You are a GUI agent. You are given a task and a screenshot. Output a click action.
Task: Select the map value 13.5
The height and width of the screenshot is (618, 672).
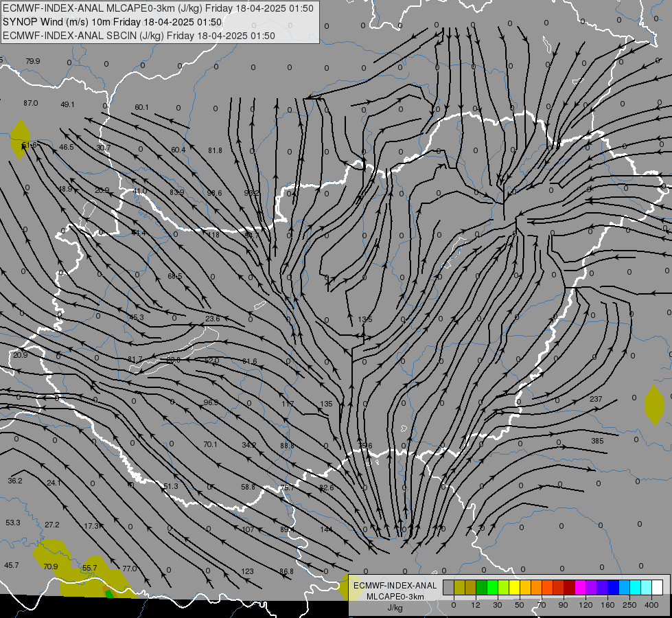pyautogui.click(x=365, y=319)
